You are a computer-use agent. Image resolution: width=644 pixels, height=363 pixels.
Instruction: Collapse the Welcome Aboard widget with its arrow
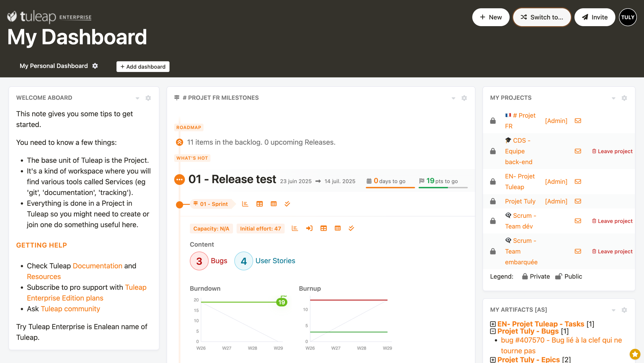pyautogui.click(x=137, y=98)
